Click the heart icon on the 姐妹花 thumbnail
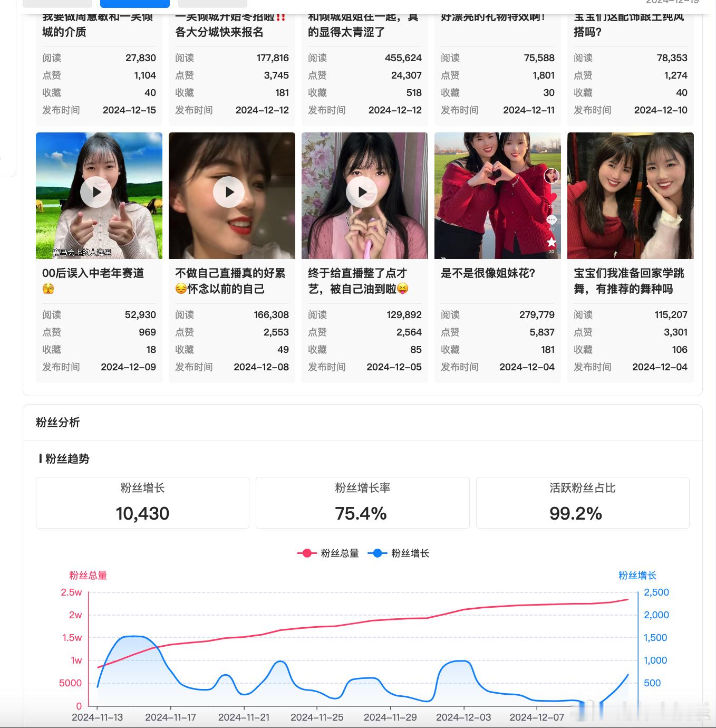716x728 pixels. coord(551,198)
